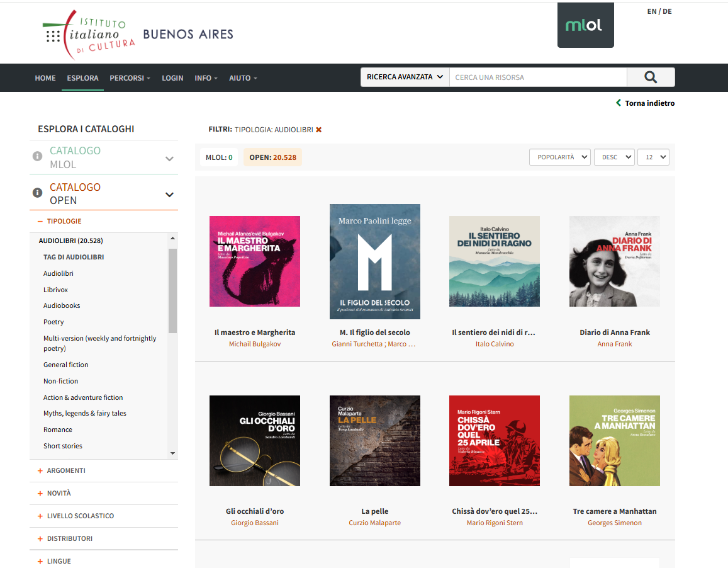
Task: Switch to the MLOL: 0 results tab
Action: [219, 157]
